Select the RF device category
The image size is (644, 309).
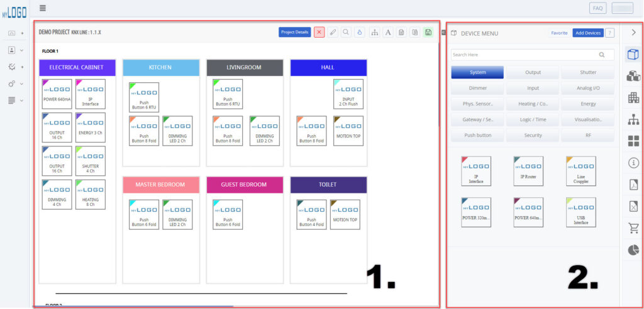588,135
